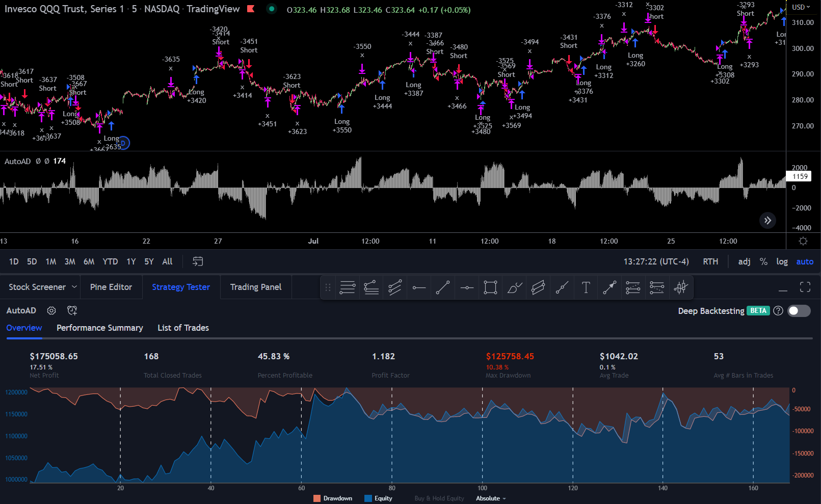Viewport: 821px width, 504px height.
Task: Click the red flag next to symbol title
Action: tap(251, 9)
